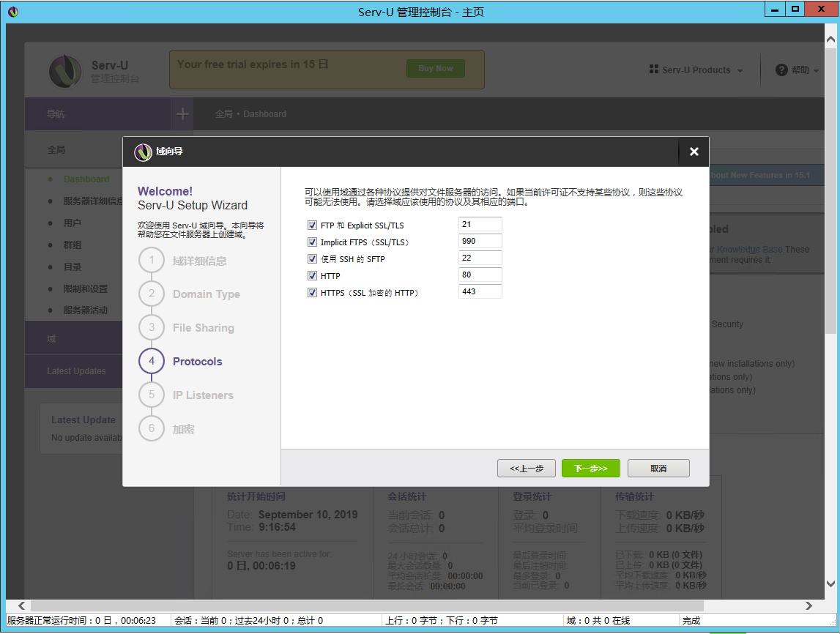Enable FTP and Explicit SSL/TLS checkbox
Viewport: 840px width, 634px height.
point(312,225)
